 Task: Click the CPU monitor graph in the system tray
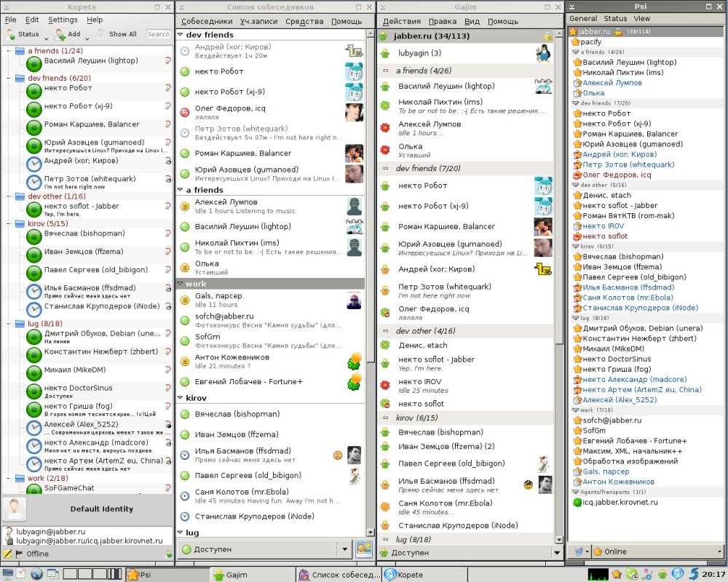click(x=598, y=575)
